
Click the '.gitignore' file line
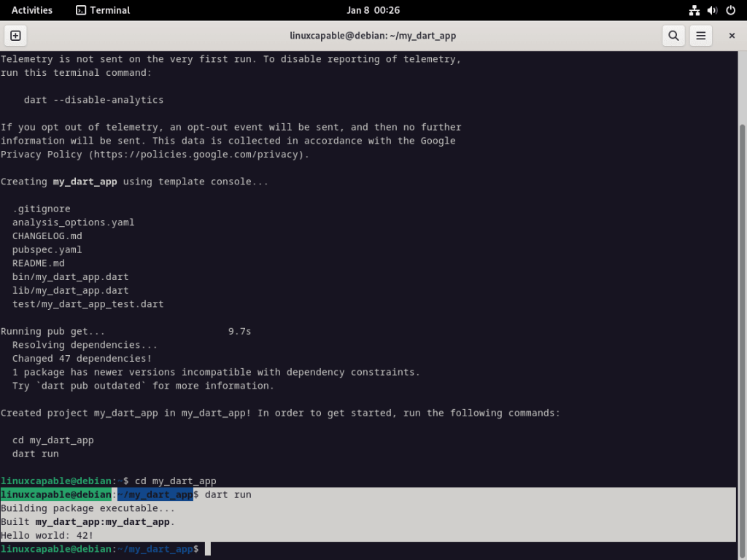(42, 209)
